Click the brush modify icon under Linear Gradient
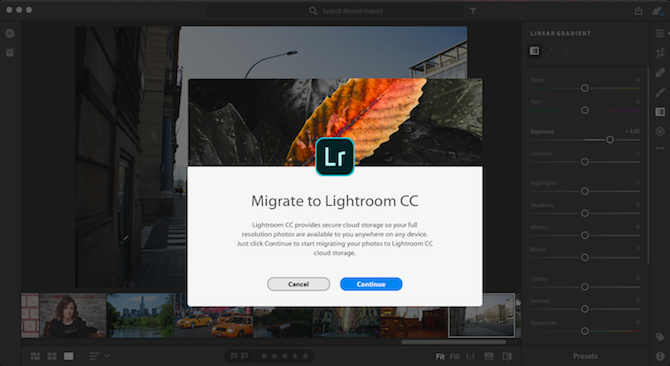The width and height of the screenshot is (670, 366). [551, 51]
